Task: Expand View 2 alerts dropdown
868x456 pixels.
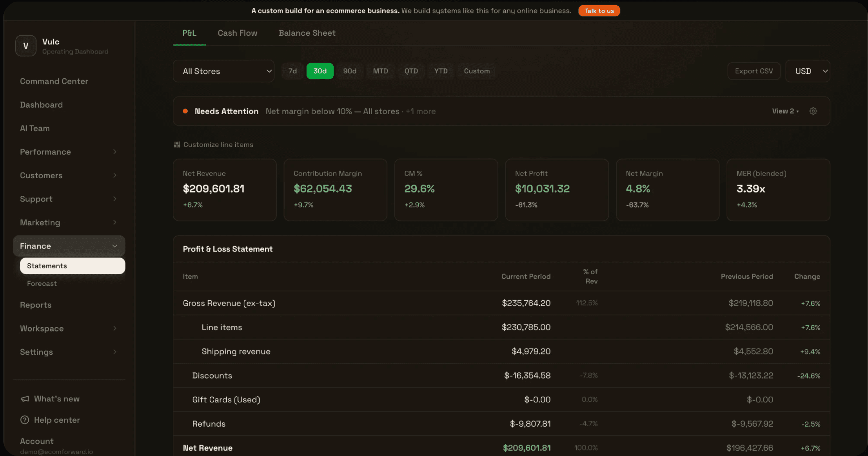Action: pyautogui.click(x=785, y=111)
